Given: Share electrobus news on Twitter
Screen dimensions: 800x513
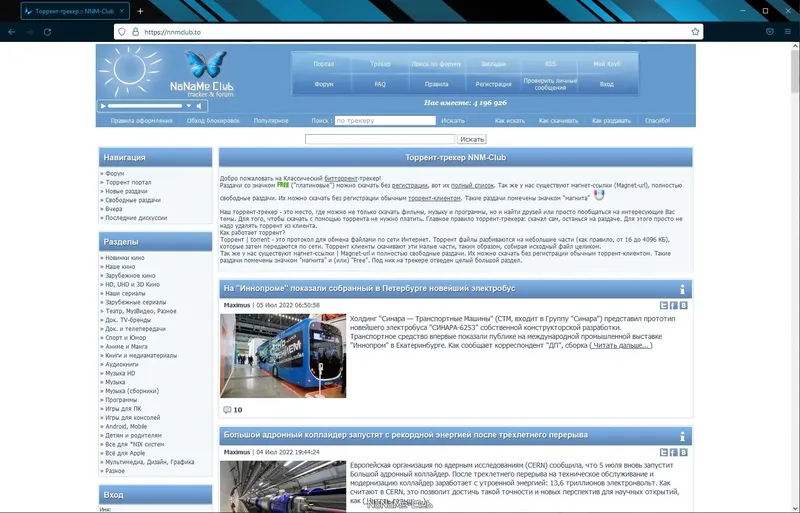Looking at the screenshot, I should [663, 305].
